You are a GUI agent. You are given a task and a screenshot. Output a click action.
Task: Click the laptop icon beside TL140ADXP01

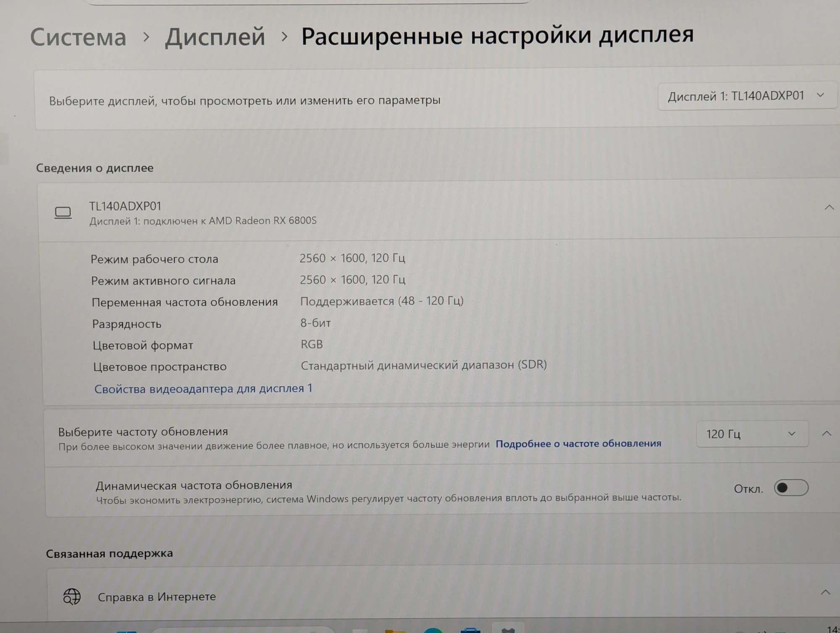click(63, 213)
